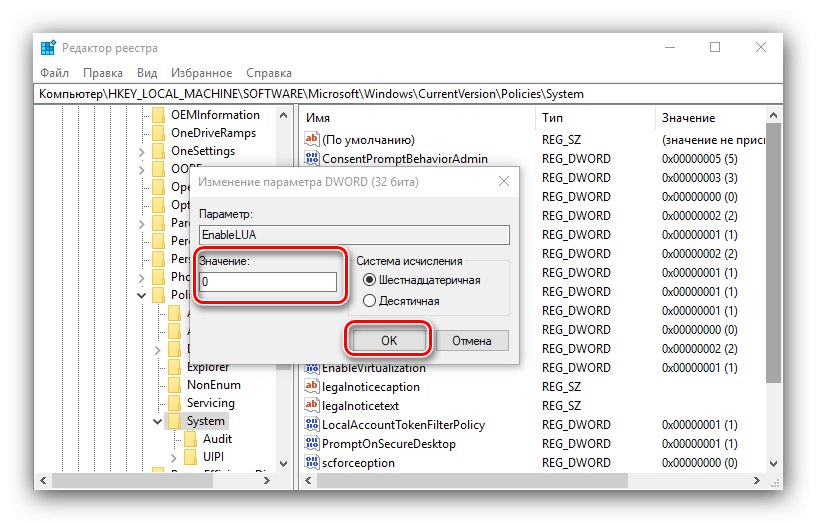Open the Избранное menu
Screen dimensions: 816x523
pyautogui.click(x=201, y=73)
